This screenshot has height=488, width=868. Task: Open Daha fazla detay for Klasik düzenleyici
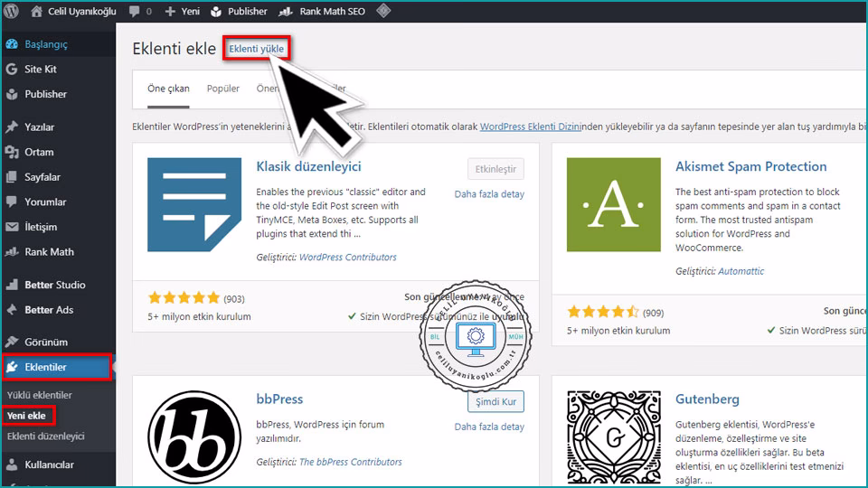click(489, 194)
